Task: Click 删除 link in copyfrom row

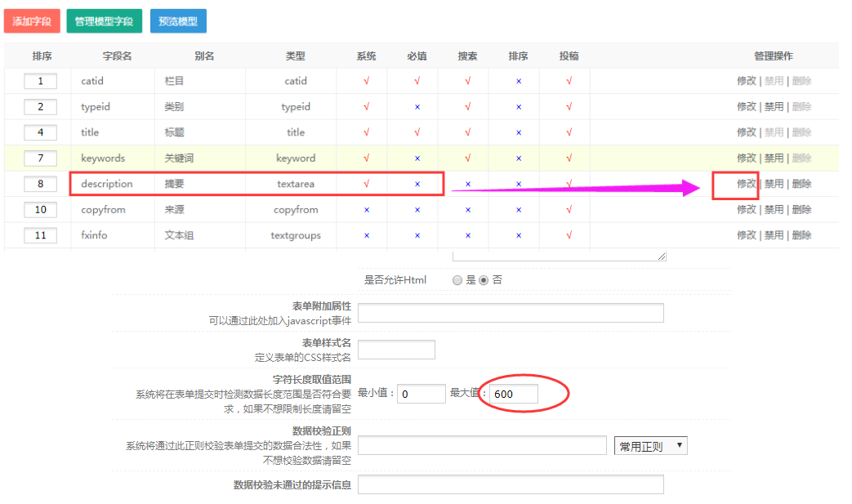Action: click(x=802, y=209)
